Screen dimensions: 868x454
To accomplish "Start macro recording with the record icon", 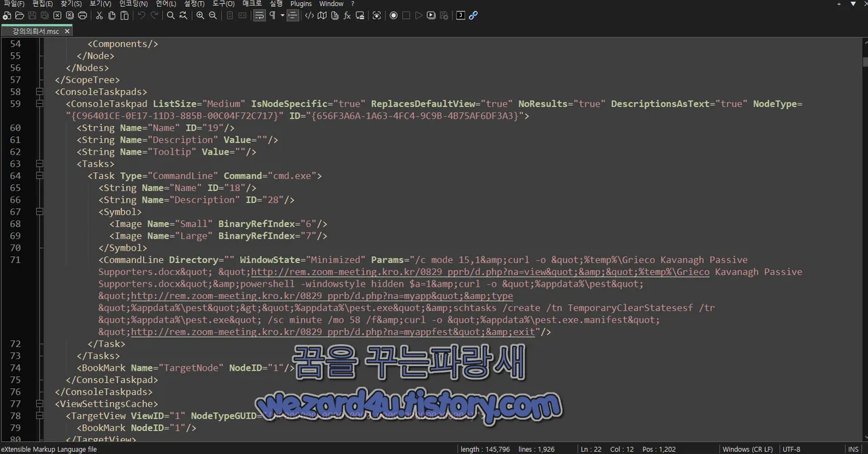I will coord(393,15).
